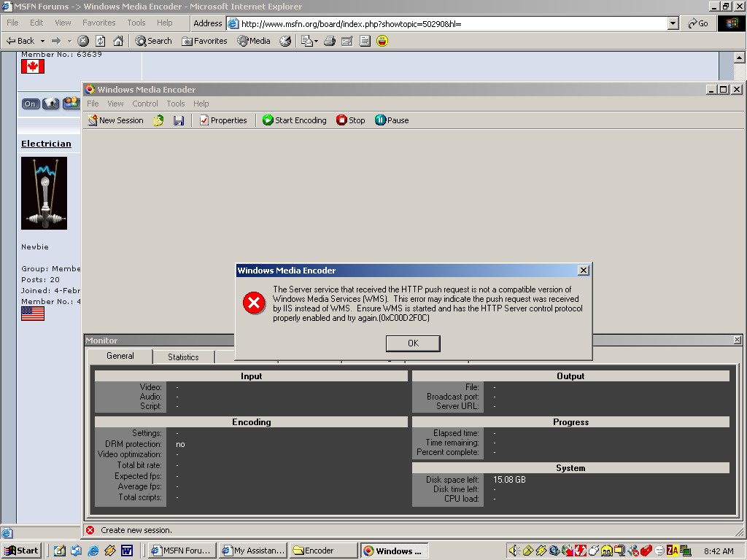The image size is (747, 560).
Task: Click the Electrician avatar image
Action: point(44,193)
